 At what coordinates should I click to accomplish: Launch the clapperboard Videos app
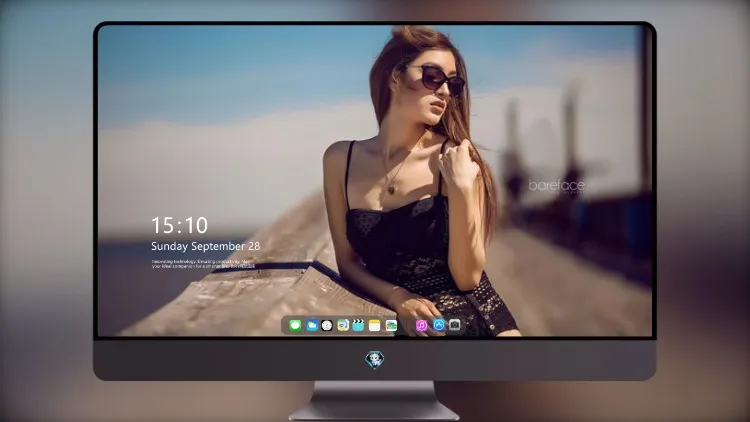point(358,325)
